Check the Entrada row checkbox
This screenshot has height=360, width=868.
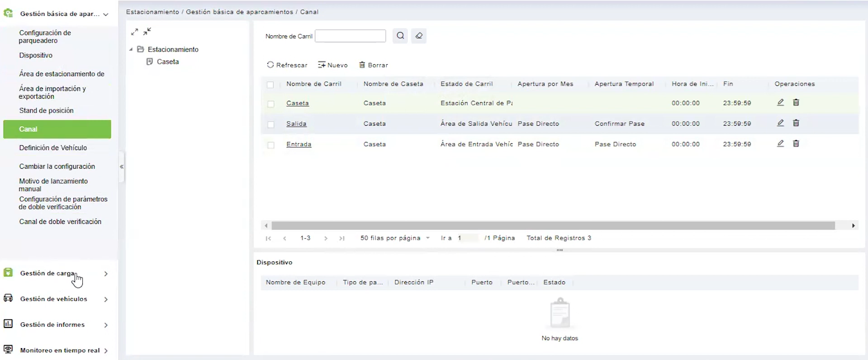(271, 145)
